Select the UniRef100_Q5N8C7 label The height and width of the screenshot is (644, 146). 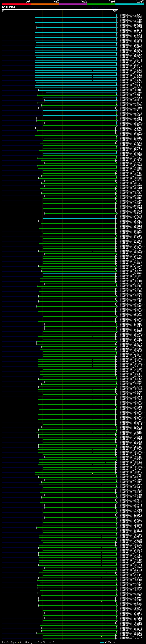click(x=131, y=55)
